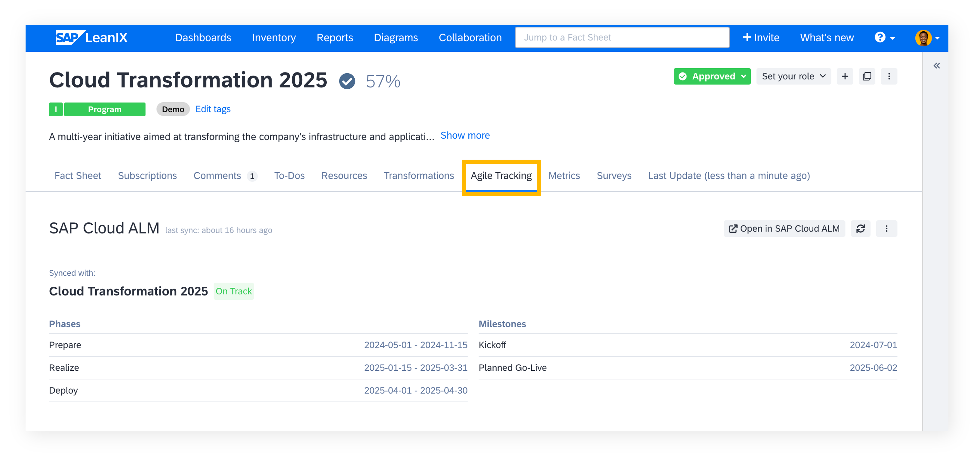980x463 pixels.
Task: Open SAP Cloud ALM section options menu
Action: coord(886,228)
